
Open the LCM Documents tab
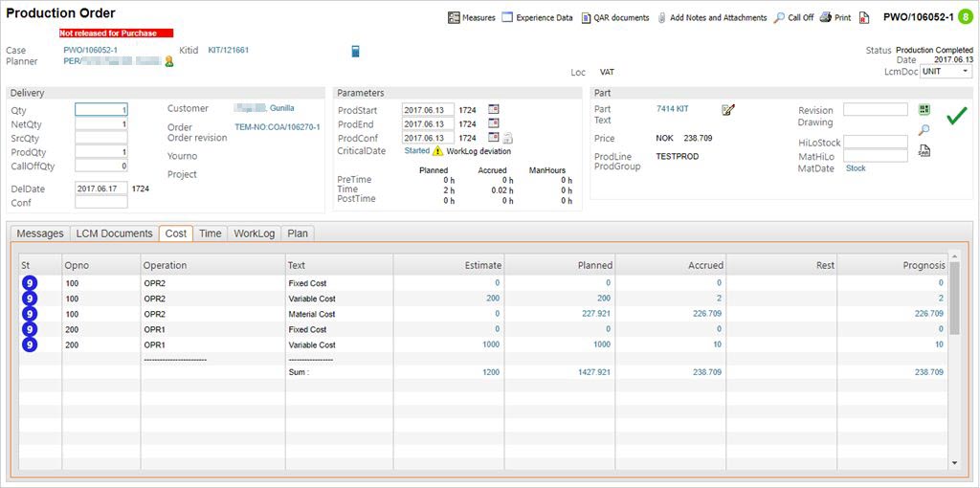click(x=114, y=233)
